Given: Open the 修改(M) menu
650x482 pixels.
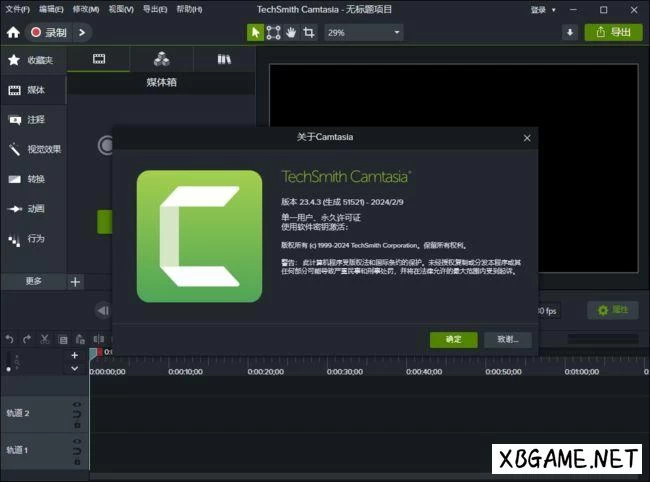Looking at the screenshot, I should tap(85, 9).
